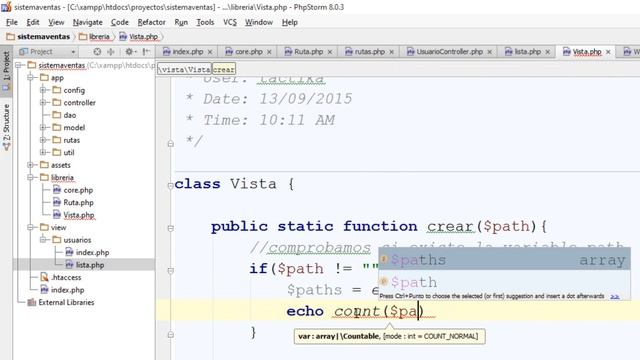Screen dimensions: 640x360
Task: Click the >> link in completion hint
Action: coord(615,297)
